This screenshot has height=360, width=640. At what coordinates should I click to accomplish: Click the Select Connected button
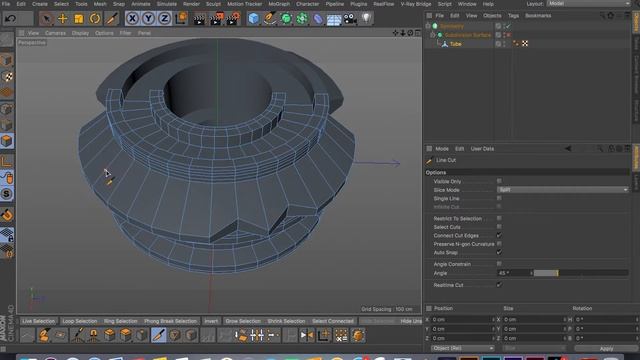333,321
